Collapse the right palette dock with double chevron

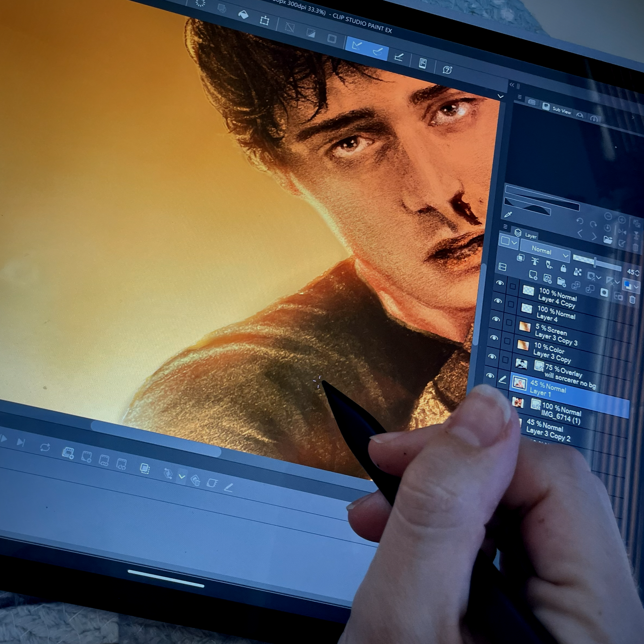point(512,85)
